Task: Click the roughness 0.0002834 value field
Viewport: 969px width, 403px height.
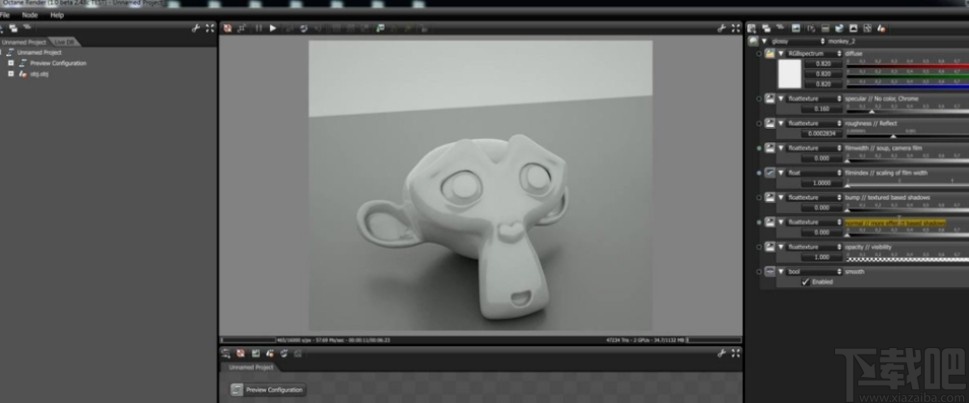Action: click(823, 134)
